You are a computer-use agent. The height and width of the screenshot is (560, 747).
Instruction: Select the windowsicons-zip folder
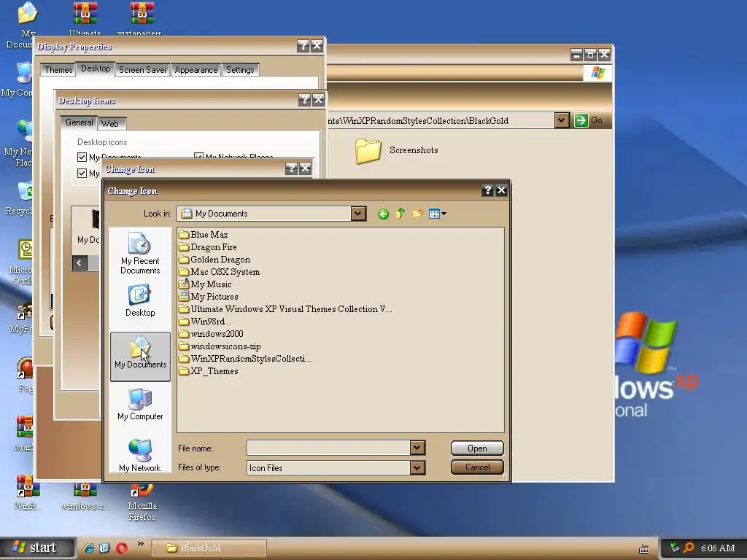pyautogui.click(x=220, y=346)
